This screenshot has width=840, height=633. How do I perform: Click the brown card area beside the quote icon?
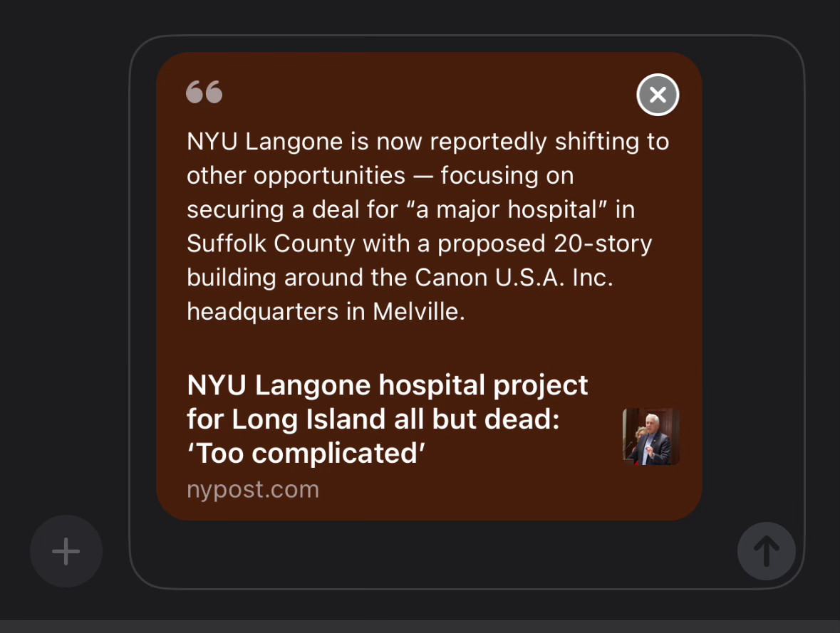(x=429, y=92)
